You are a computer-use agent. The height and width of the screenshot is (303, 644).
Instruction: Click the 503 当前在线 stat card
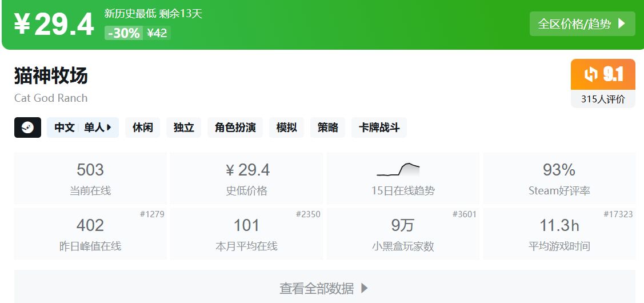[x=90, y=178]
